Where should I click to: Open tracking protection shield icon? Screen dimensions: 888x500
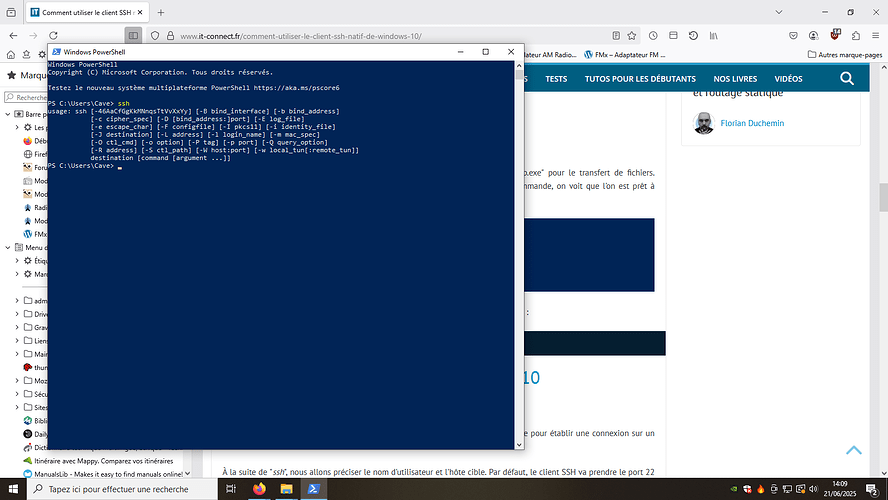tap(155, 36)
